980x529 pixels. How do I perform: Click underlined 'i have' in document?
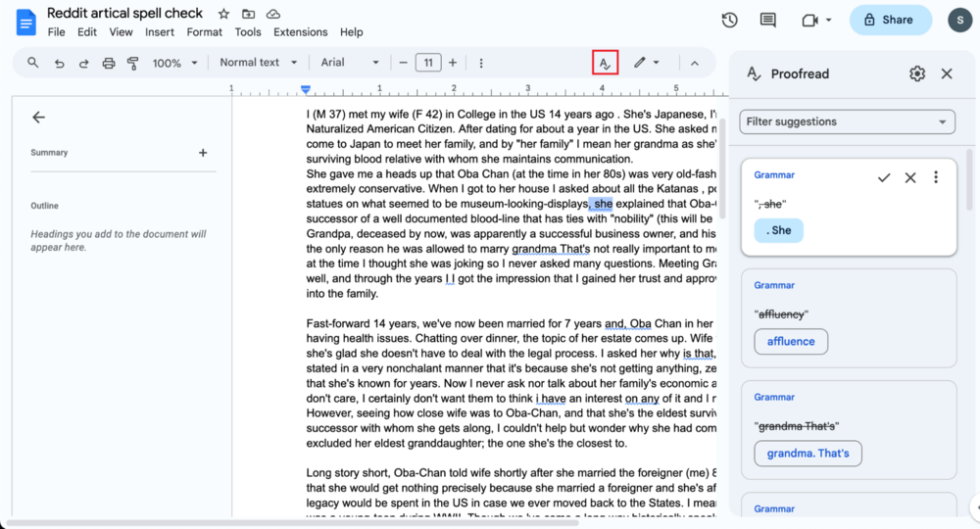point(551,399)
